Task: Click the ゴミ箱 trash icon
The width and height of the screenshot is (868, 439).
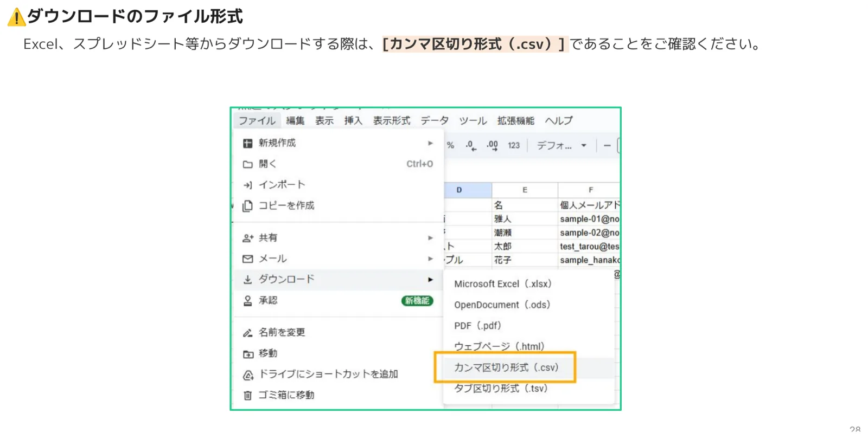Action: (247, 396)
